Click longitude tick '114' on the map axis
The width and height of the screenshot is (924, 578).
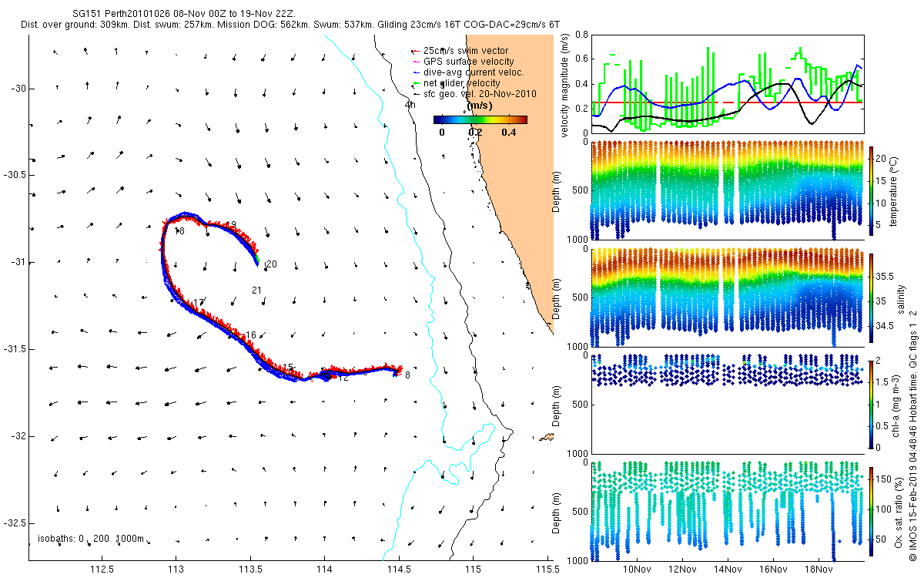point(325,570)
